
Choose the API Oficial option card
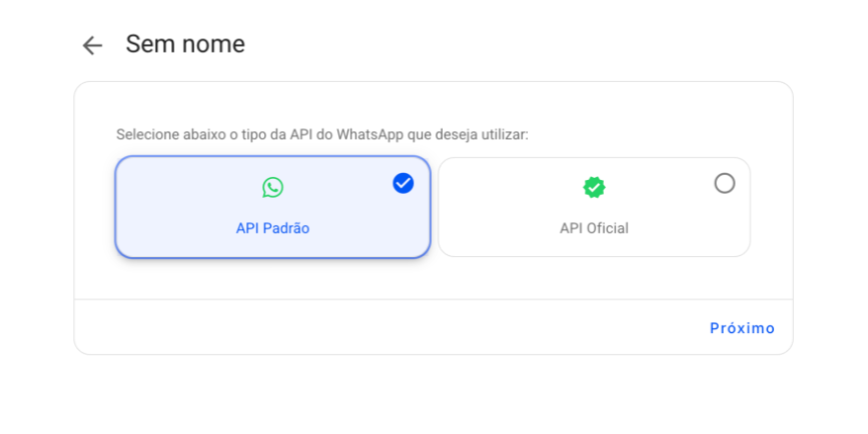(594, 207)
